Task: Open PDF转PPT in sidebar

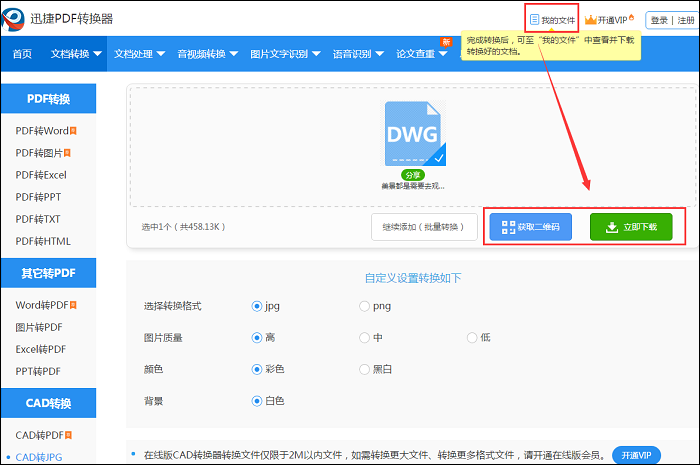Action: pyautogui.click(x=38, y=197)
